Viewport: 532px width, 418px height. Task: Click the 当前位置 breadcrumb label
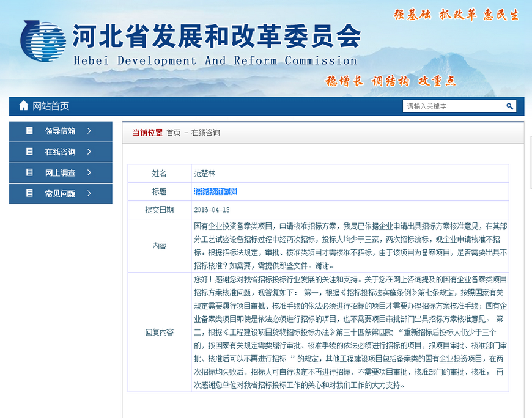(147, 133)
